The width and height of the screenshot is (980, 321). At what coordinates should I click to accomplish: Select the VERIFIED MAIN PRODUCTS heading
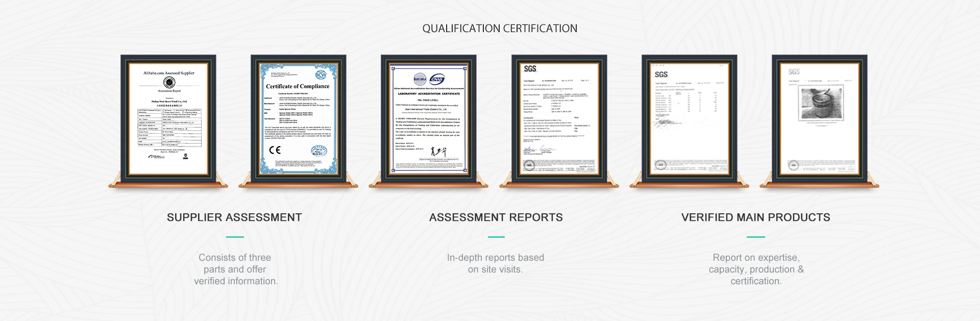(756, 217)
